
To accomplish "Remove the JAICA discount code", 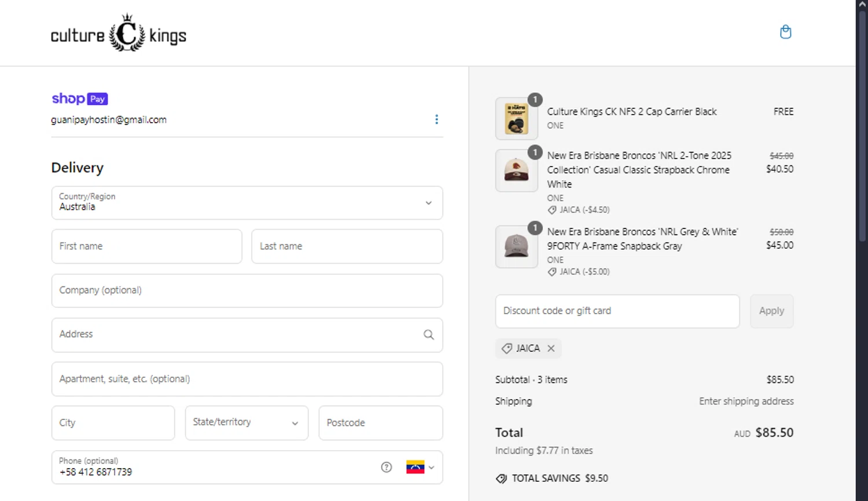I will pos(551,348).
